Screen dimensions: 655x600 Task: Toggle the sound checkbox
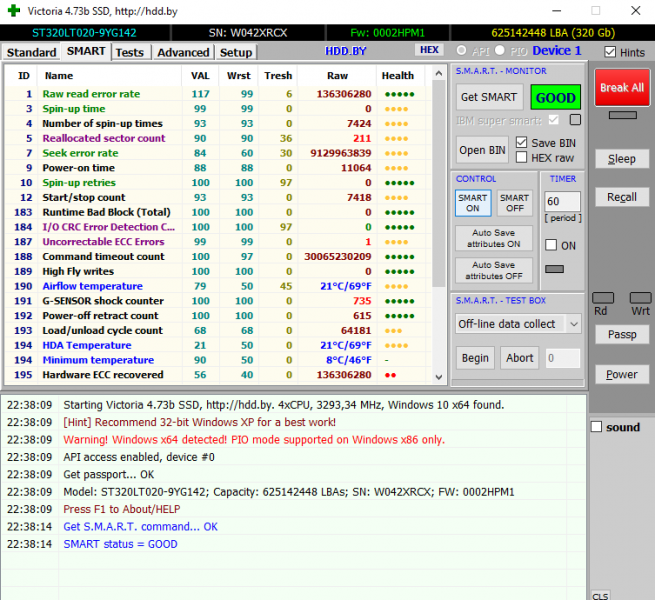(x=597, y=427)
